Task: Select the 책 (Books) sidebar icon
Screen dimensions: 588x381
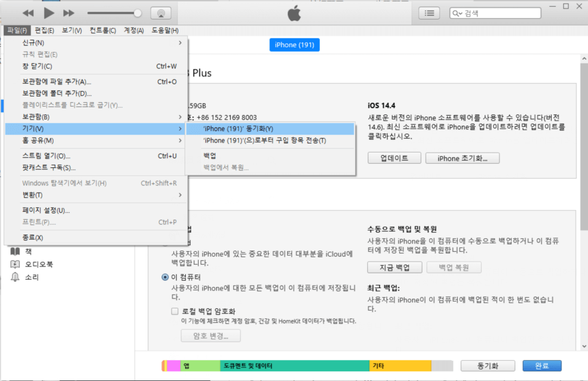Action: pos(15,251)
